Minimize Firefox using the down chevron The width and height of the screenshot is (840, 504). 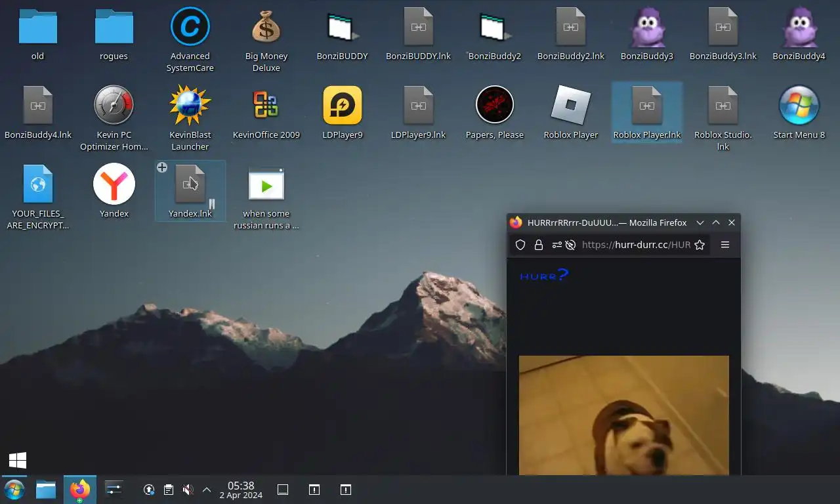700,222
